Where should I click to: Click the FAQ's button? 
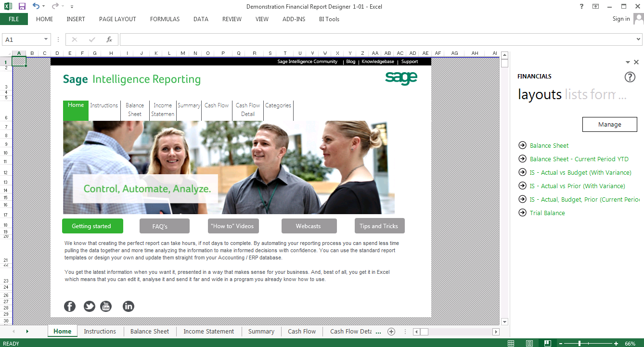(165, 226)
